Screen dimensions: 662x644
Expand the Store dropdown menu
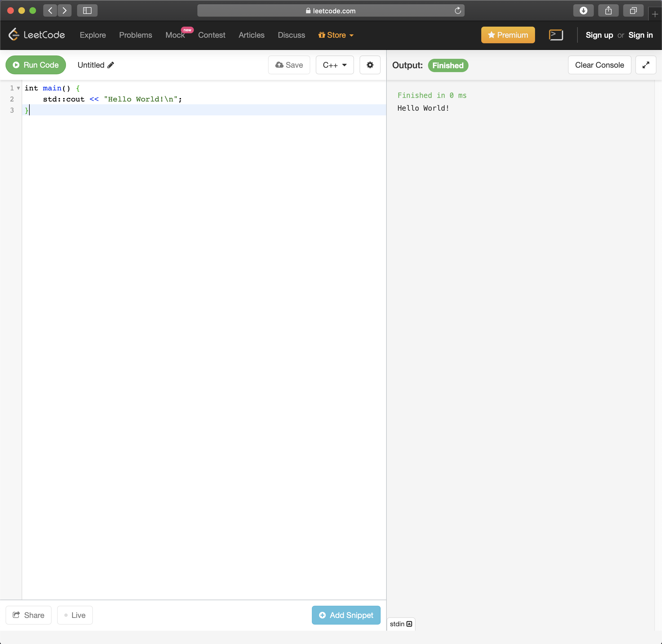[x=336, y=35]
